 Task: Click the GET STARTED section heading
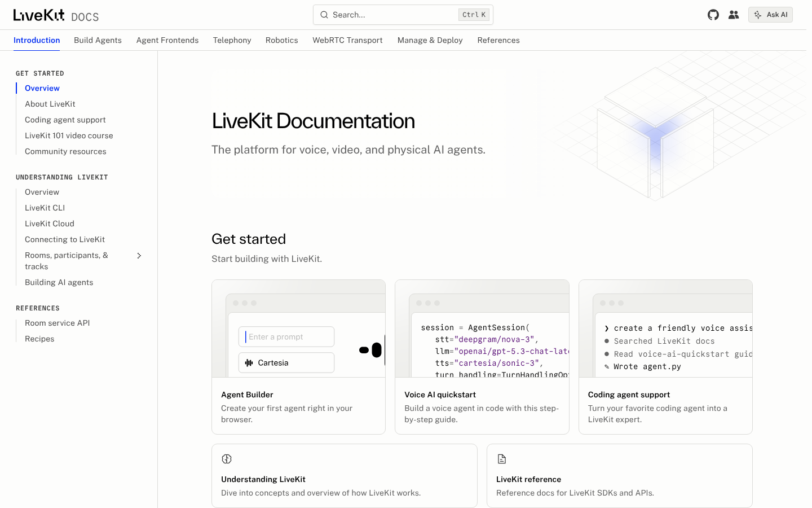point(40,73)
